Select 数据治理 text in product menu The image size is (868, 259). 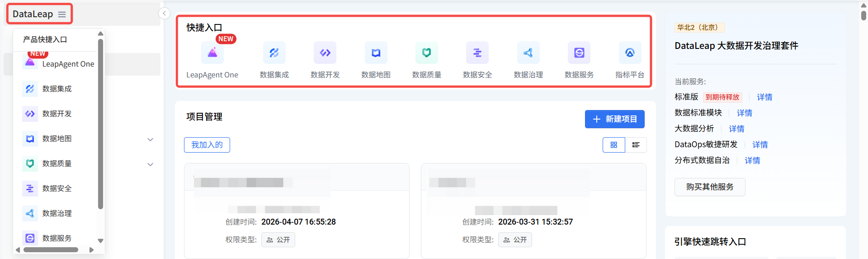(x=57, y=213)
